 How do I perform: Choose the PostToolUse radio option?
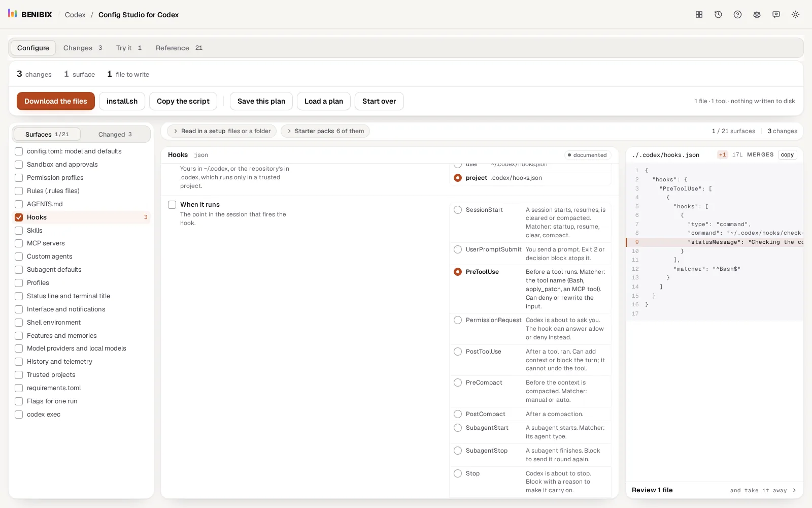(x=458, y=352)
